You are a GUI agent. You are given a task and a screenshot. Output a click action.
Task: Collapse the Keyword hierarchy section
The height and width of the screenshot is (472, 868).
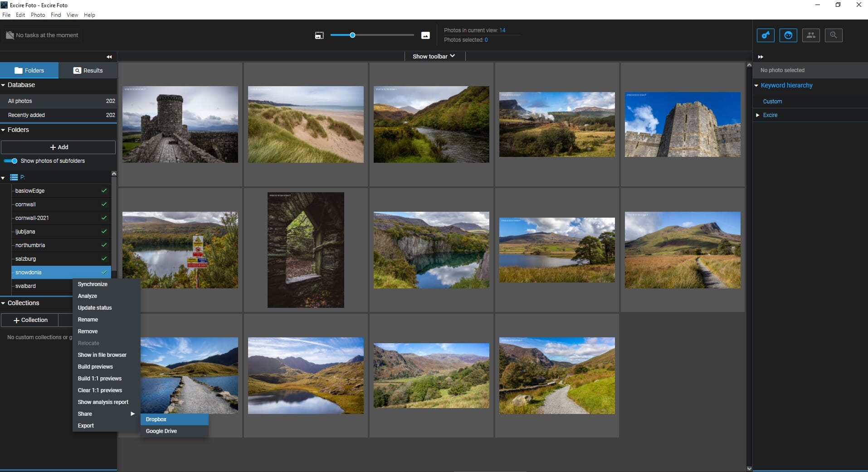(x=756, y=85)
